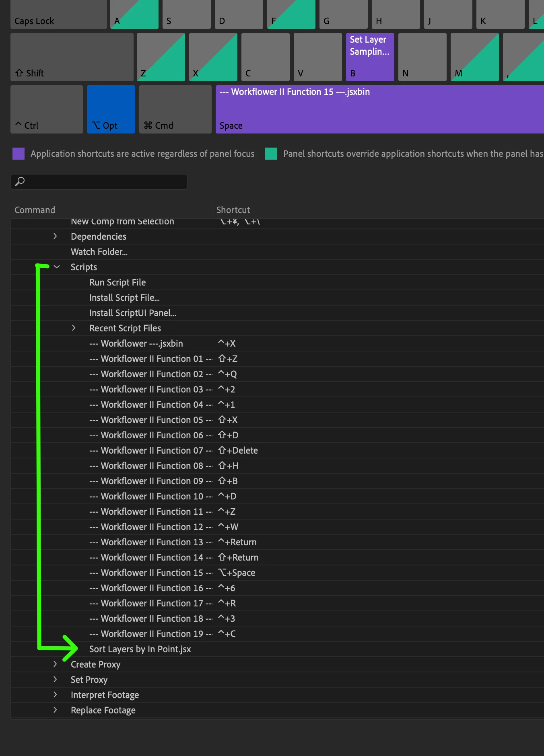Click the ^+R shortcut of Function 17
This screenshot has width=544, height=756.
227,603
